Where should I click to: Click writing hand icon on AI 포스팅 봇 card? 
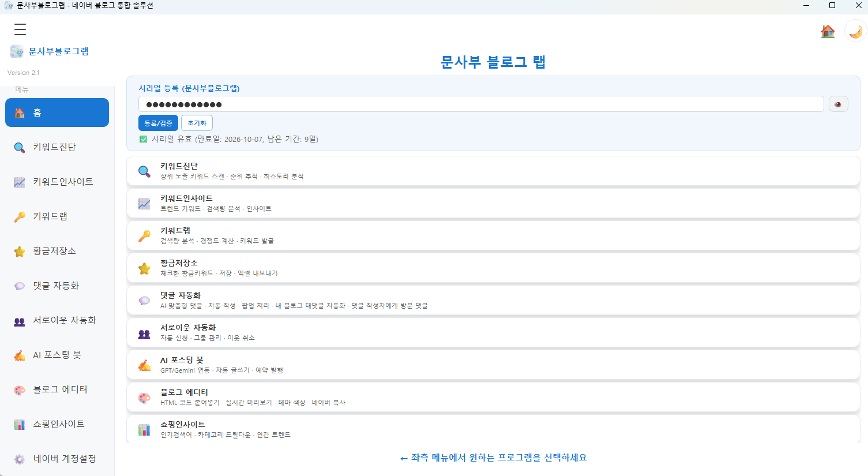click(144, 365)
